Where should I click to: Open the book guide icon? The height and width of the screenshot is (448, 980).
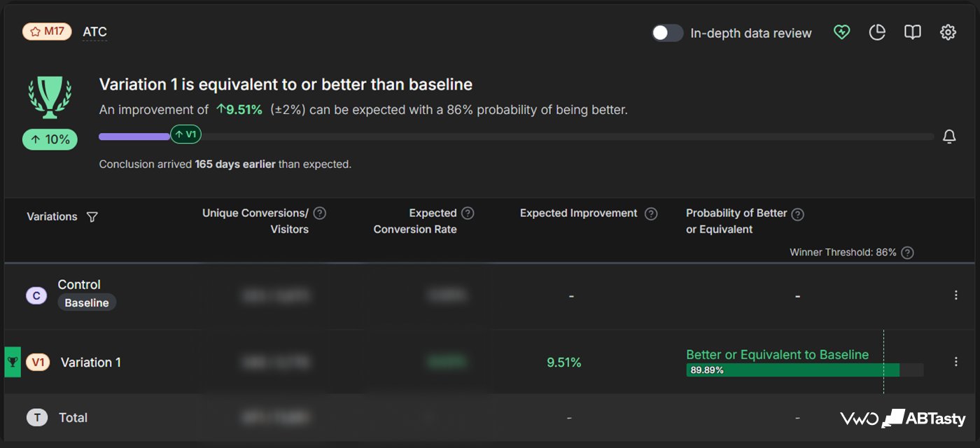(912, 32)
